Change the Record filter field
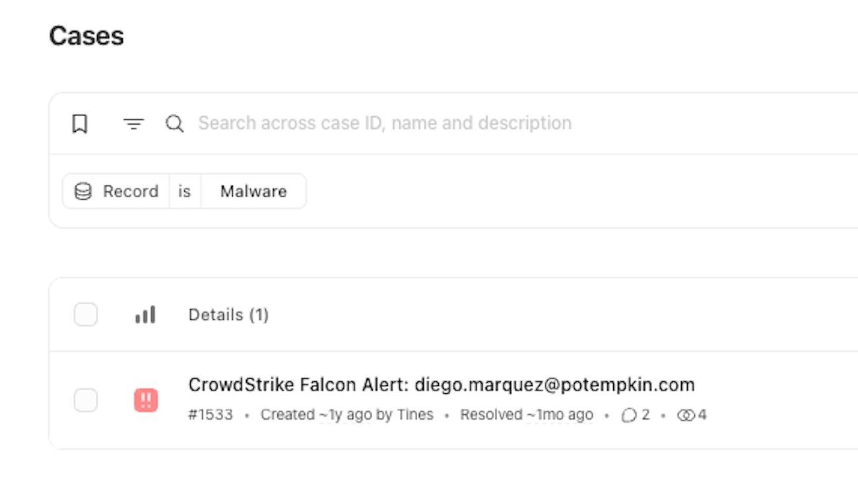This screenshot has height=504, width=858. click(116, 191)
